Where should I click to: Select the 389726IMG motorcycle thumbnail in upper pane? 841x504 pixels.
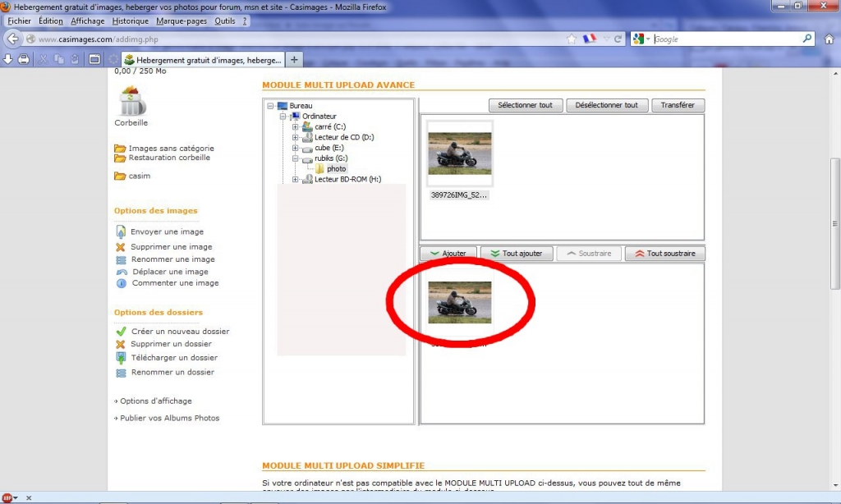[460, 153]
